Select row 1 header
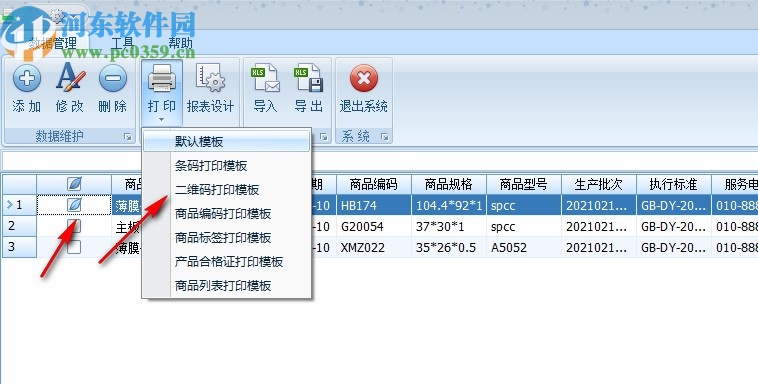Viewport: 758px width, 384px height. point(19,205)
